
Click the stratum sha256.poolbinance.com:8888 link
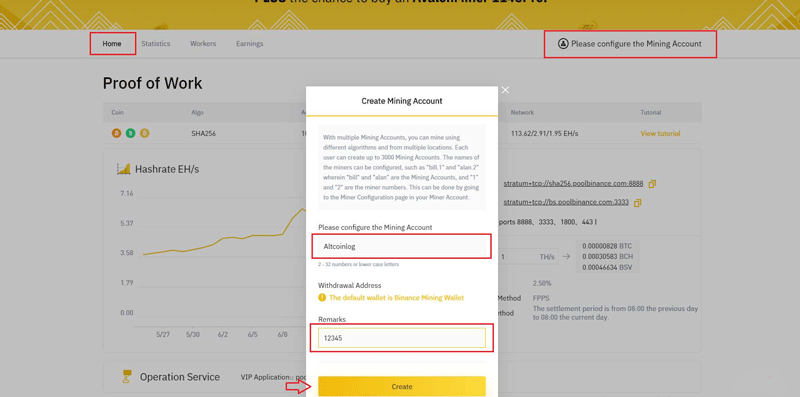click(573, 184)
